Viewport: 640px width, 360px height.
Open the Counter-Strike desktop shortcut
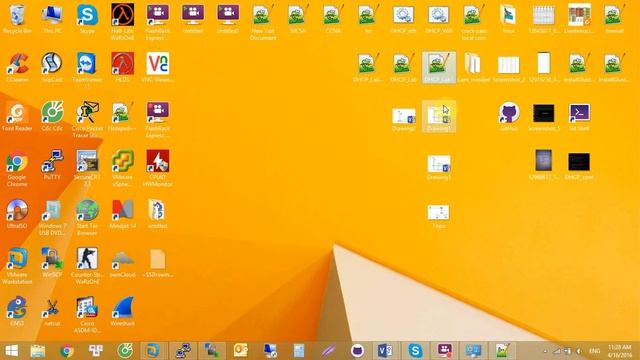click(87, 266)
